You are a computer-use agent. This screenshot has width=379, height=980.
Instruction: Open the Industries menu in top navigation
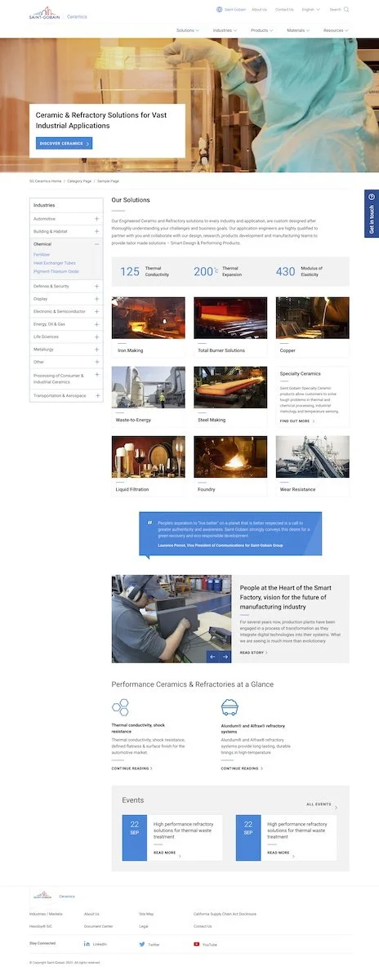coord(225,30)
